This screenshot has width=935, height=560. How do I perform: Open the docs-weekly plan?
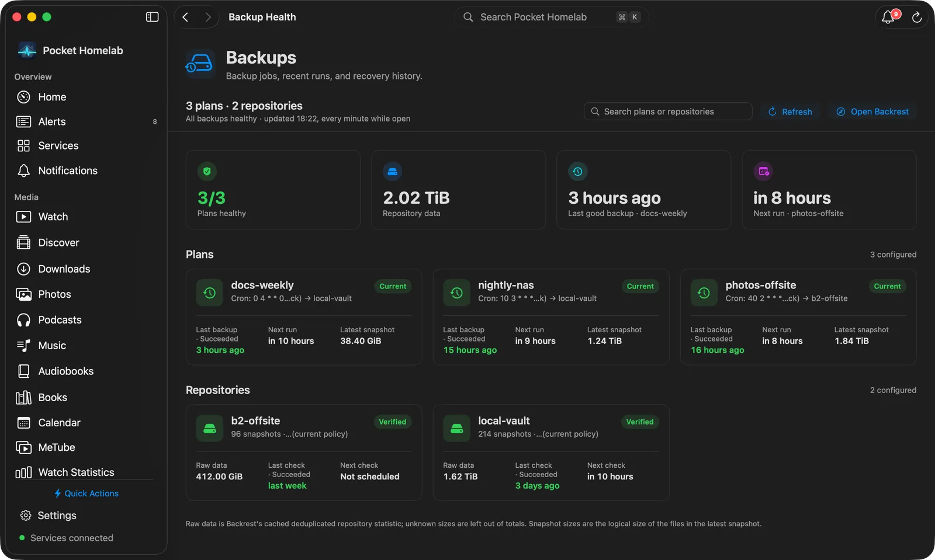pyautogui.click(x=304, y=317)
